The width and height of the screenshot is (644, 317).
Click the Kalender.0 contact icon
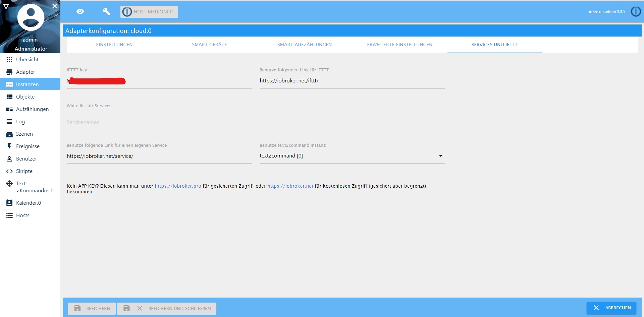(9, 203)
